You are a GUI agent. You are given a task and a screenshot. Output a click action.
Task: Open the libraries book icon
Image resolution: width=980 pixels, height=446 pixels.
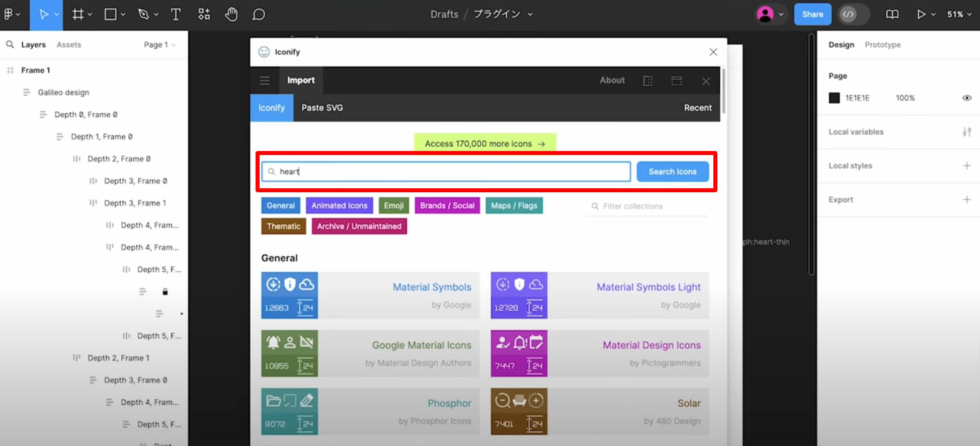click(x=892, y=14)
